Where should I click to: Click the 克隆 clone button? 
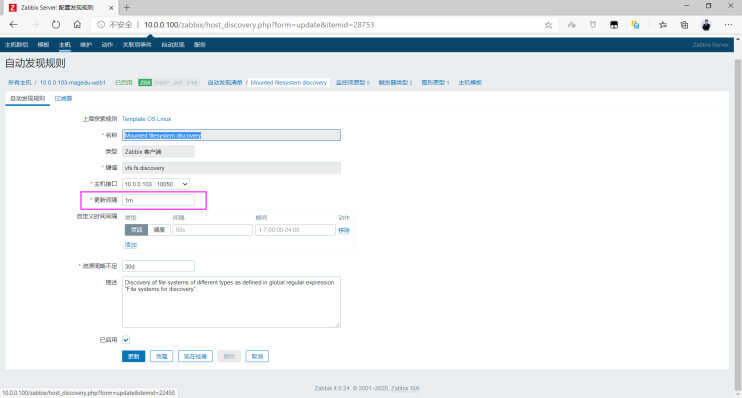[x=162, y=356]
